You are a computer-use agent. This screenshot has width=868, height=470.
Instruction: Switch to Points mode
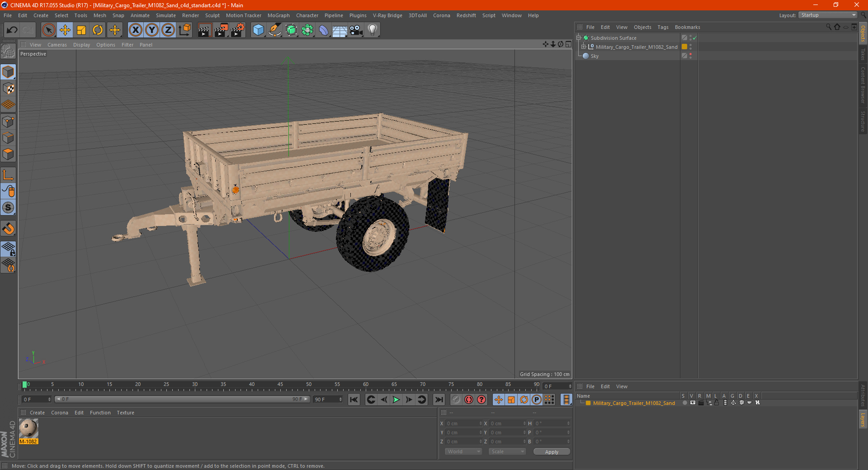pyautogui.click(x=8, y=122)
